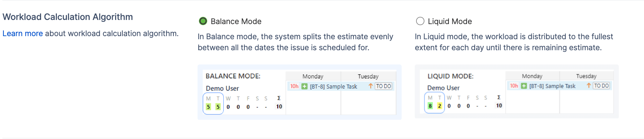
Task: Click the green Monday 8 cell in Liquid preview
Action: click(x=430, y=106)
